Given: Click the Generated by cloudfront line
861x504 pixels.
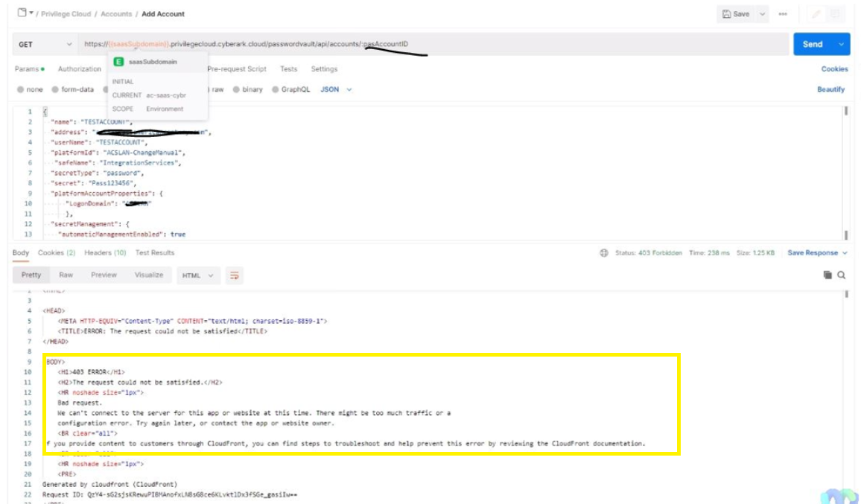Looking at the screenshot, I should coord(109,484).
